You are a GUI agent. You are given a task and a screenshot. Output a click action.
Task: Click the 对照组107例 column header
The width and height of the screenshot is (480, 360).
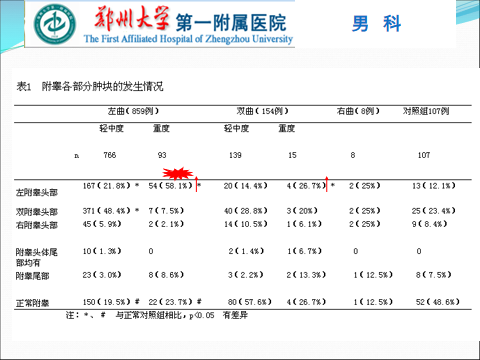tap(426, 111)
